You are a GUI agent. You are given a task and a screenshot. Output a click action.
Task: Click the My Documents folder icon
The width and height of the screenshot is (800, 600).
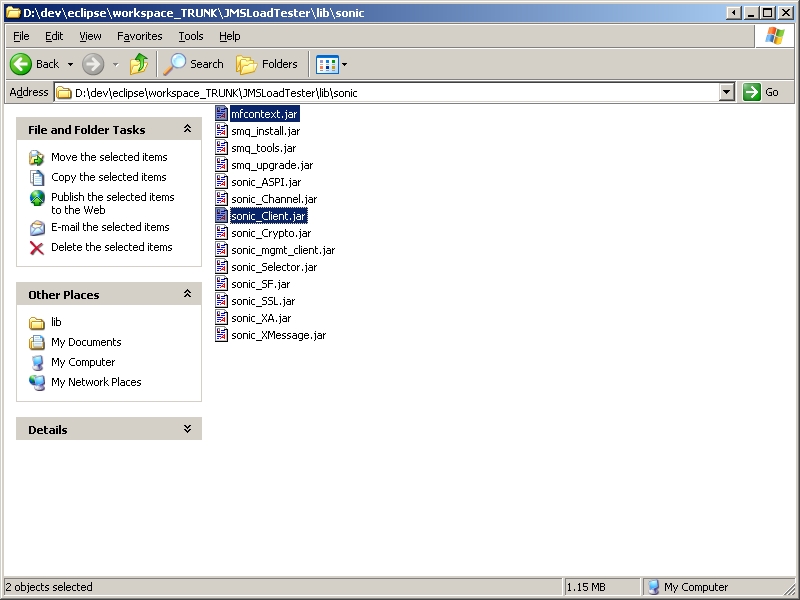click(37, 342)
